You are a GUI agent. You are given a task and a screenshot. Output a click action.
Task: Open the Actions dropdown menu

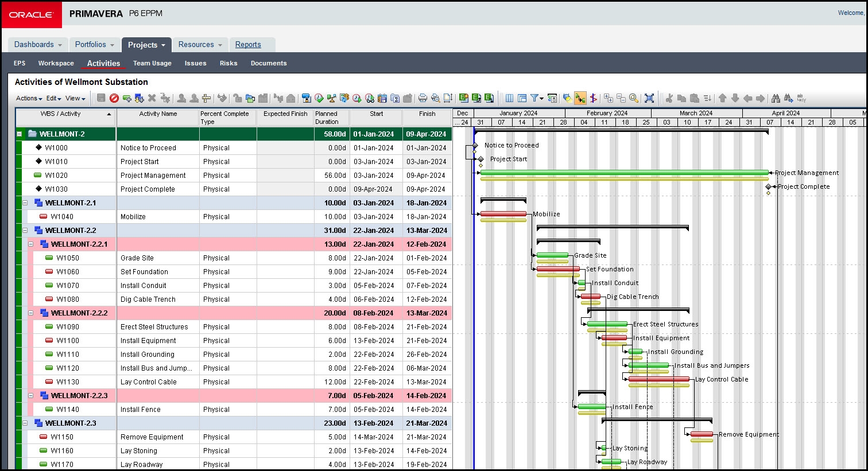click(29, 98)
